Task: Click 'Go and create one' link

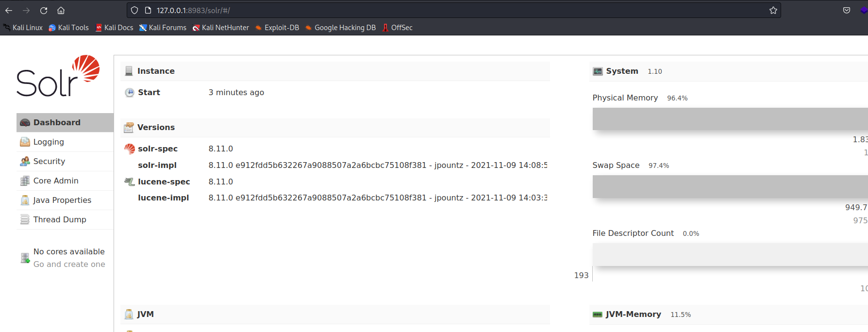Action: 69,264
